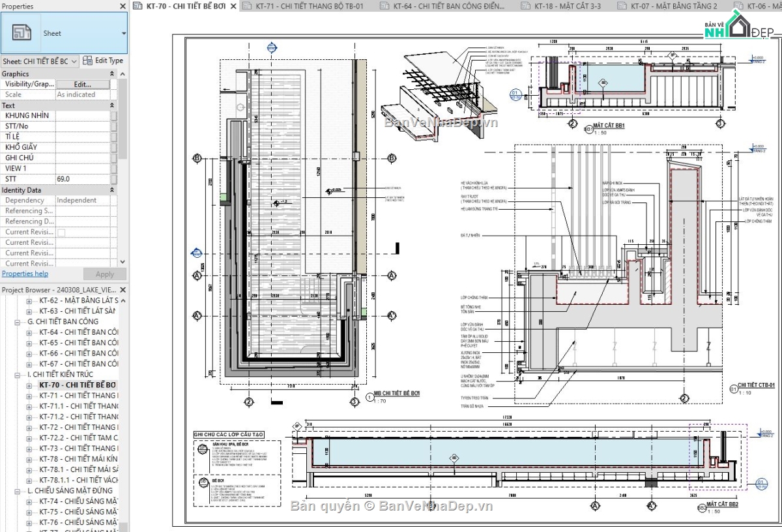
Task: Select KT-78.1.1 - CHI TIẾT VÁCH tree item
Action: (x=79, y=480)
